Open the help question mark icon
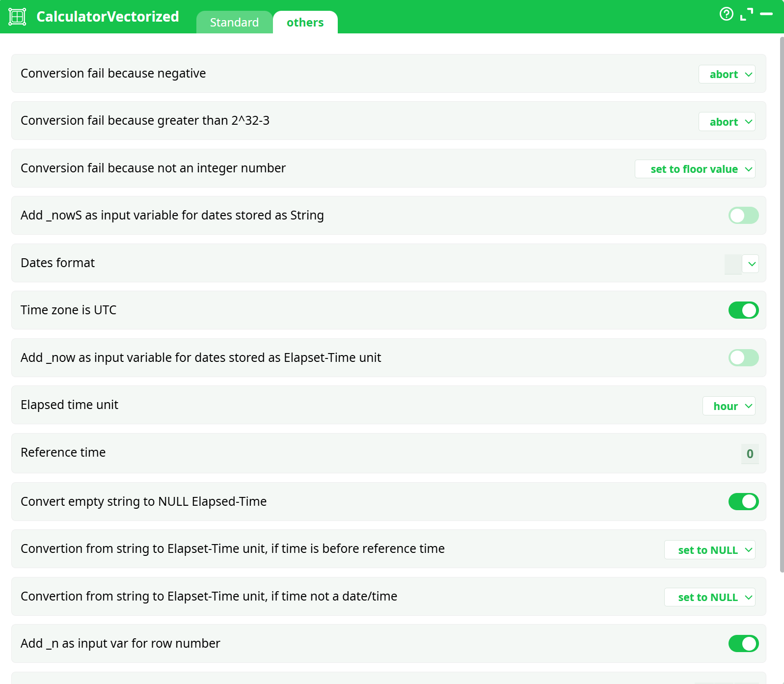 click(726, 14)
